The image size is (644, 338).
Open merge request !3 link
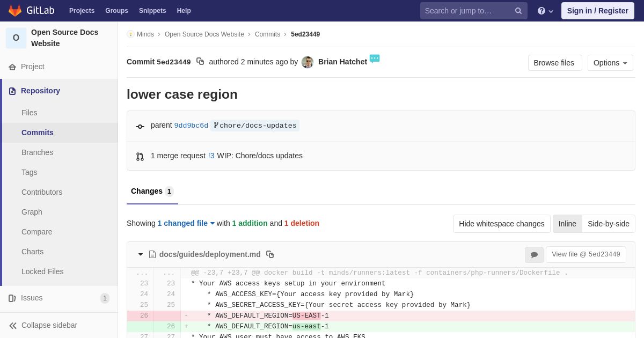pyautogui.click(x=211, y=156)
